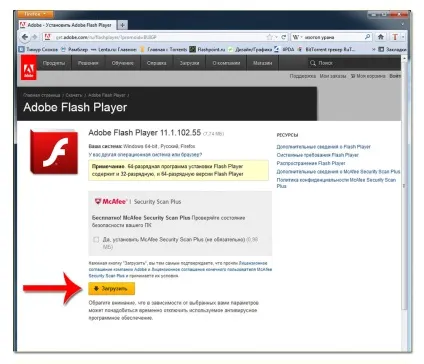Reload the page with the refresh icon

(x=283, y=37)
